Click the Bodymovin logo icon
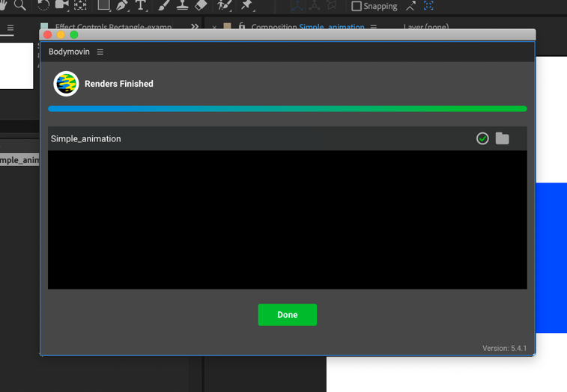This screenshot has width=567, height=392. 66,84
